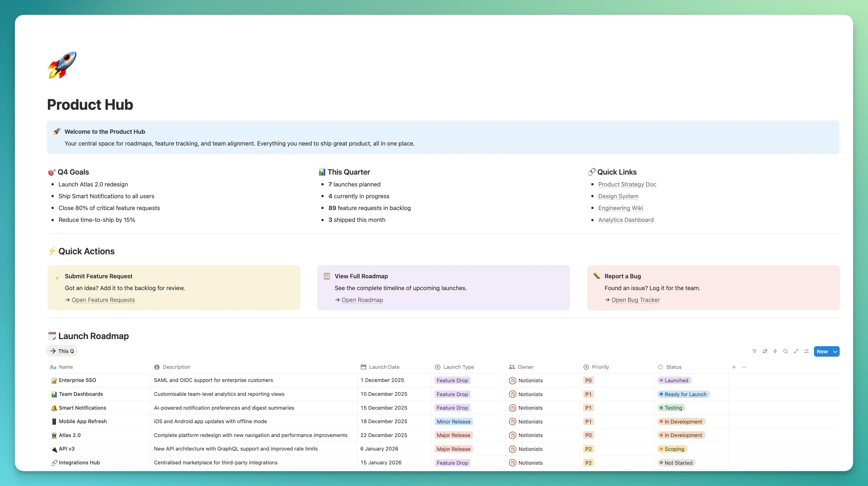Switch to the This Q view tab
The height and width of the screenshot is (486, 868).
(x=62, y=351)
